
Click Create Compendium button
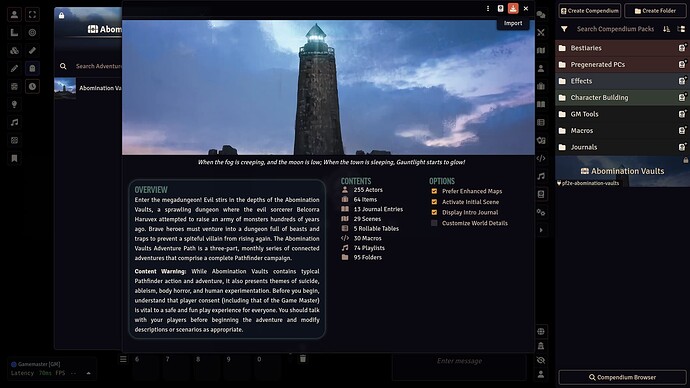[x=590, y=11]
